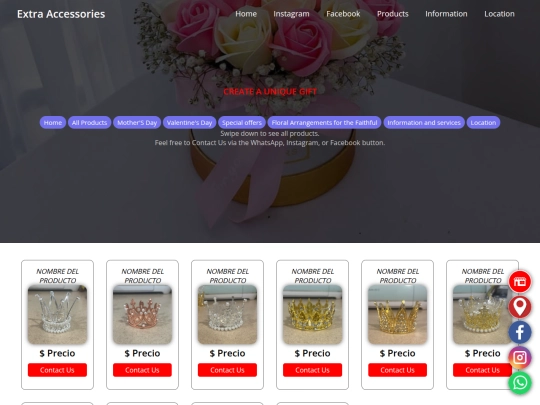
Task: Click Contact Us under the first crown product
Action: click(57, 370)
